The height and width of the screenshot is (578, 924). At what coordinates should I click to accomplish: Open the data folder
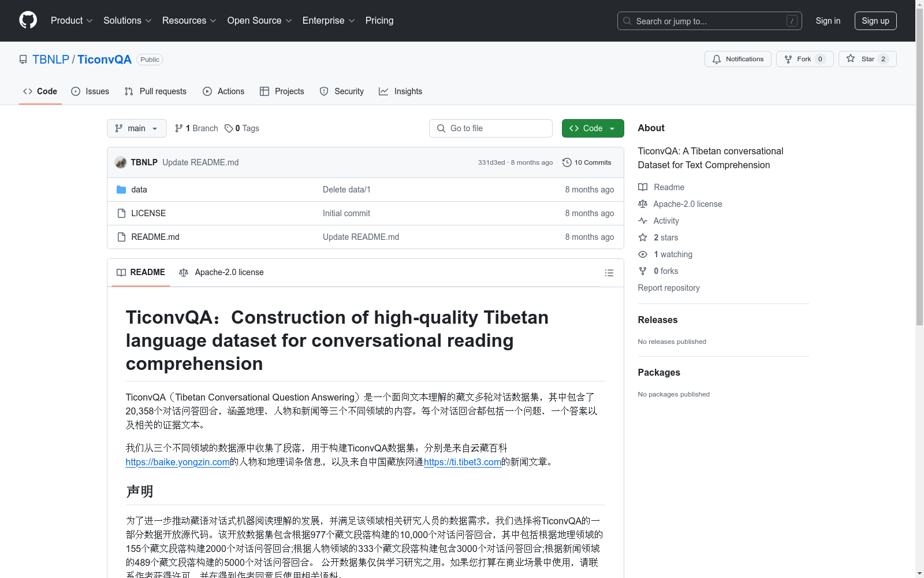[x=139, y=190]
